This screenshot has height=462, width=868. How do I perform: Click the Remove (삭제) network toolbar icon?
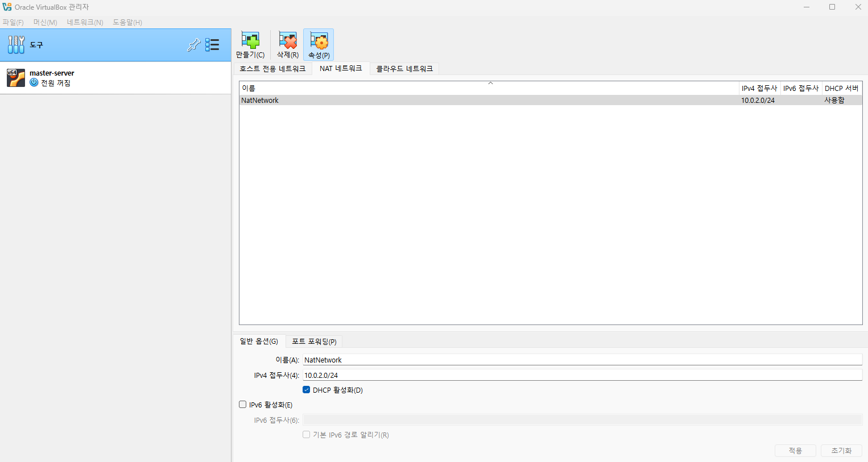288,45
